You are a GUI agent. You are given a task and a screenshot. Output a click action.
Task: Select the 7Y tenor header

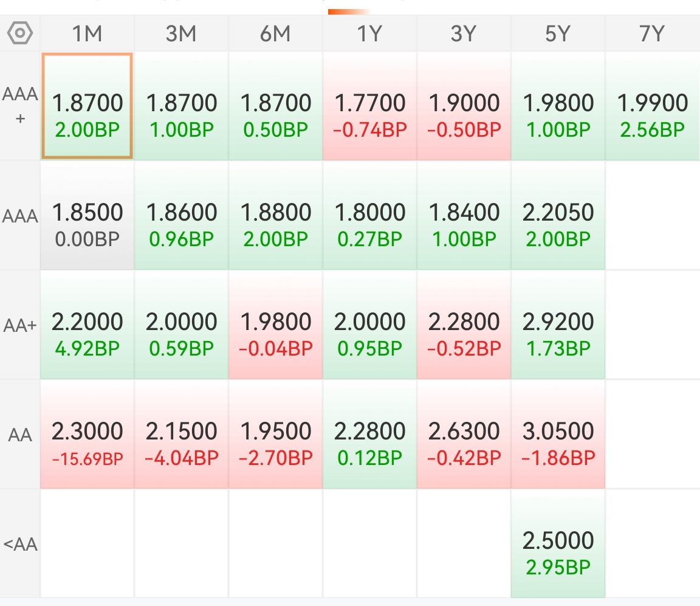[x=652, y=33]
